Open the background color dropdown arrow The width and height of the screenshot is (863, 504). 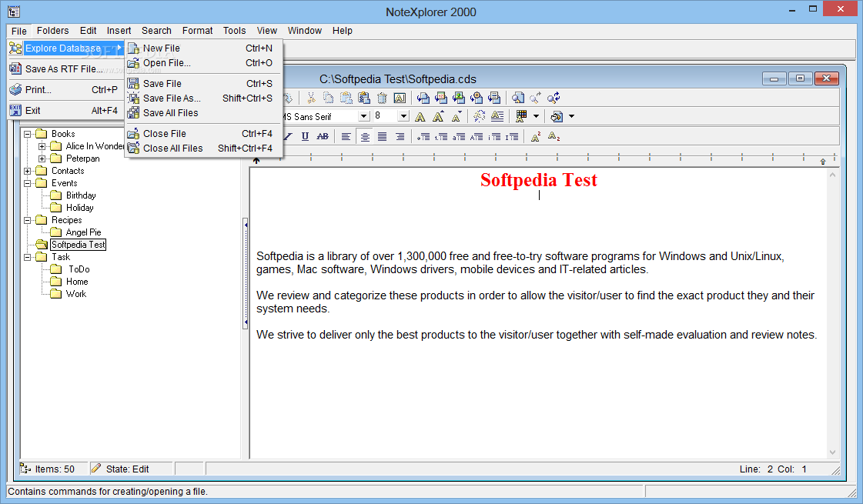click(x=571, y=116)
